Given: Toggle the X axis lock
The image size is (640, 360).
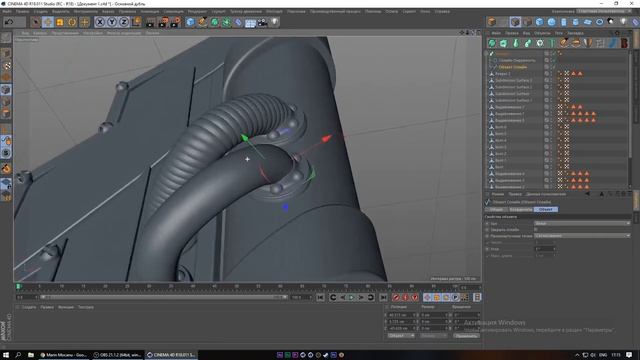Looking at the screenshot, I should tap(100, 22).
